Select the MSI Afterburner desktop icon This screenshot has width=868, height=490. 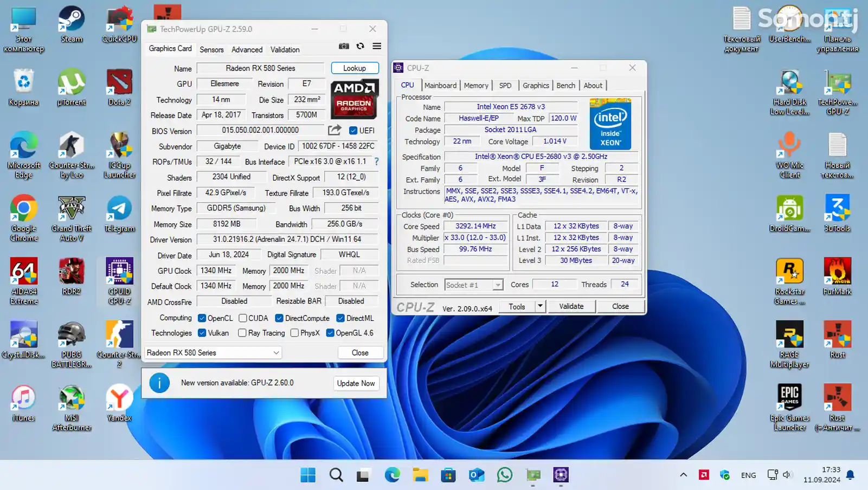pos(72,408)
